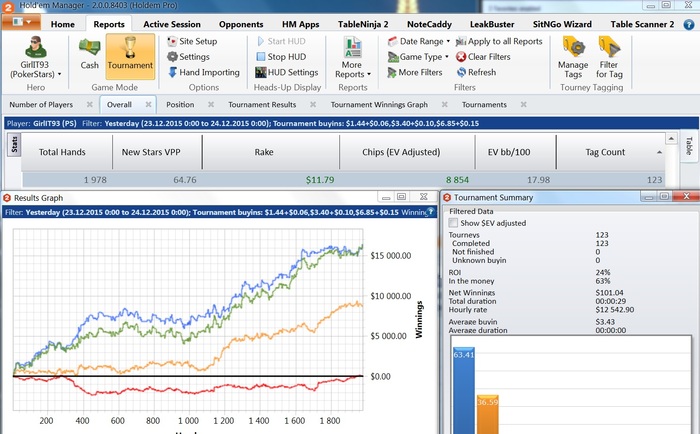
Task: Switch to Tournament Winnings Graph tab
Action: [x=379, y=104]
